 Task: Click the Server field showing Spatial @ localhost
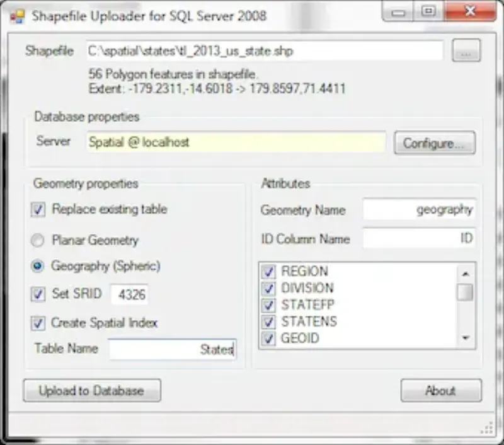coord(236,142)
